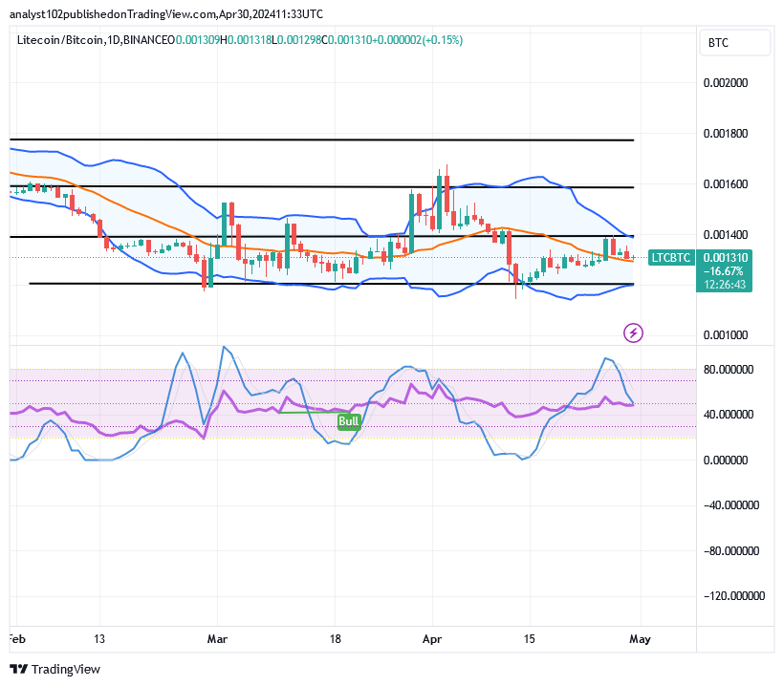
Task: Click the 40.000000 indicator axis label
Action: coord(728,415)
